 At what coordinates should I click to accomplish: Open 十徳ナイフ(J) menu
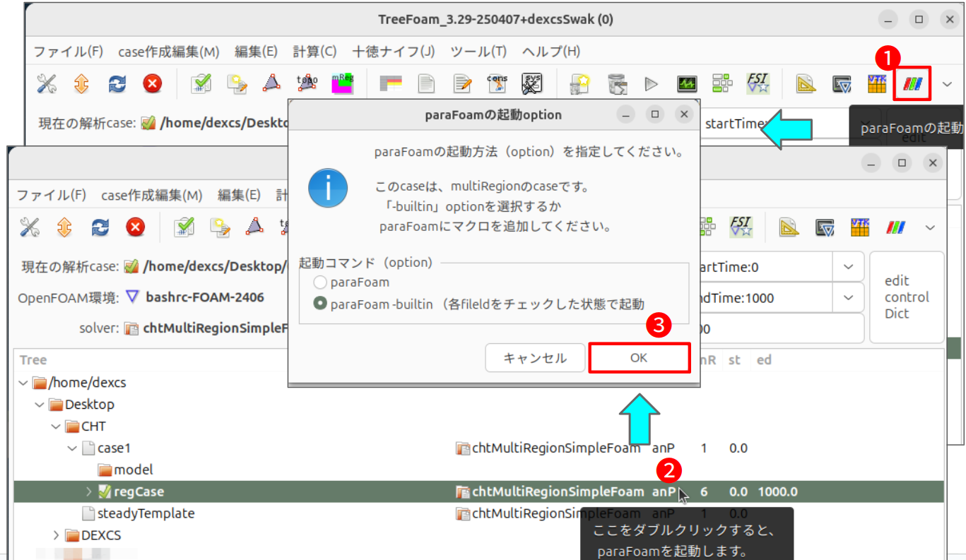(x=394, y=52)
